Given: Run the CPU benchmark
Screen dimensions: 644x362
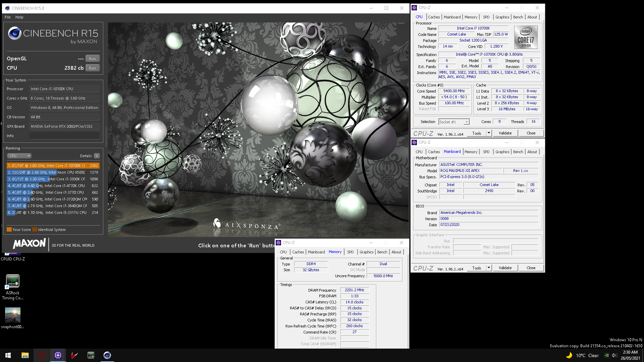Looking at the screenshot, I should (92, 68).
